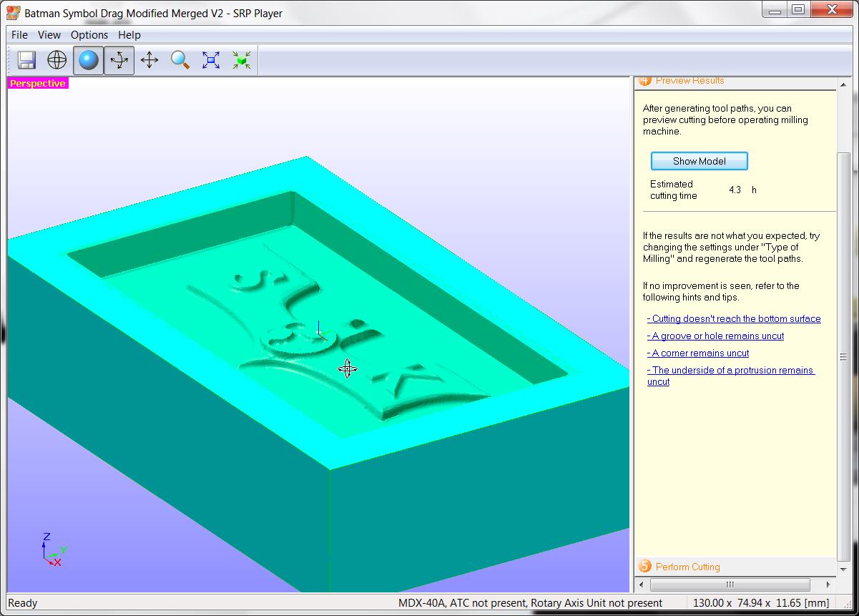Click the estimated cutting time value 4.3
The height and width of the screenshot is (616, 859).
click(x=735, y=190)
